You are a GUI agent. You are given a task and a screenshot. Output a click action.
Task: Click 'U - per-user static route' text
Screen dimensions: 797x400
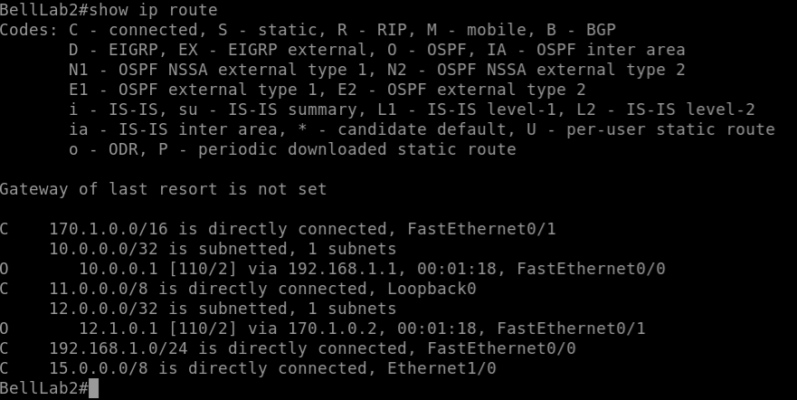651,129
